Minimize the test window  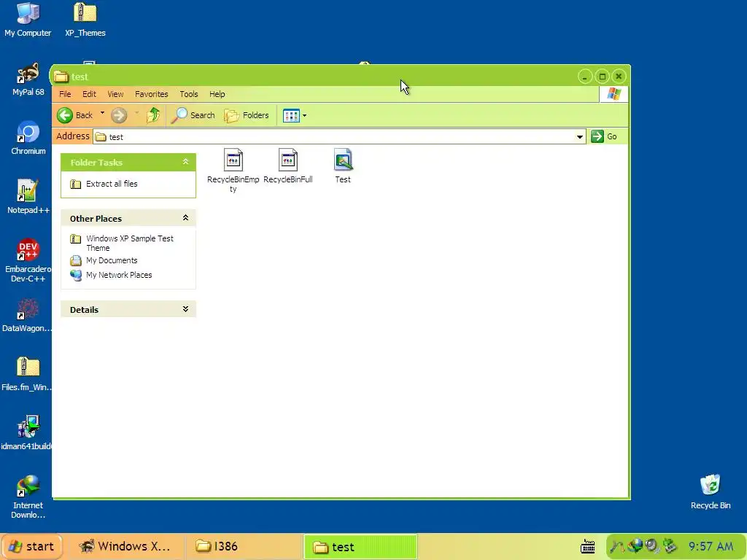point(585,77)
